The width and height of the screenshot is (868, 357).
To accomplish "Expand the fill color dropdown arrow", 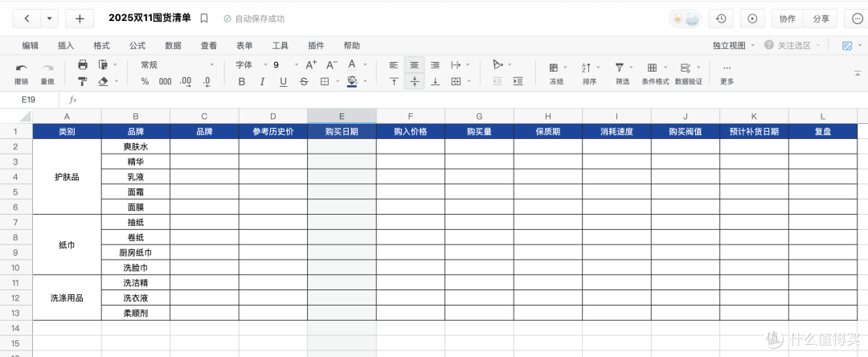I will click(x=366, y=81).
